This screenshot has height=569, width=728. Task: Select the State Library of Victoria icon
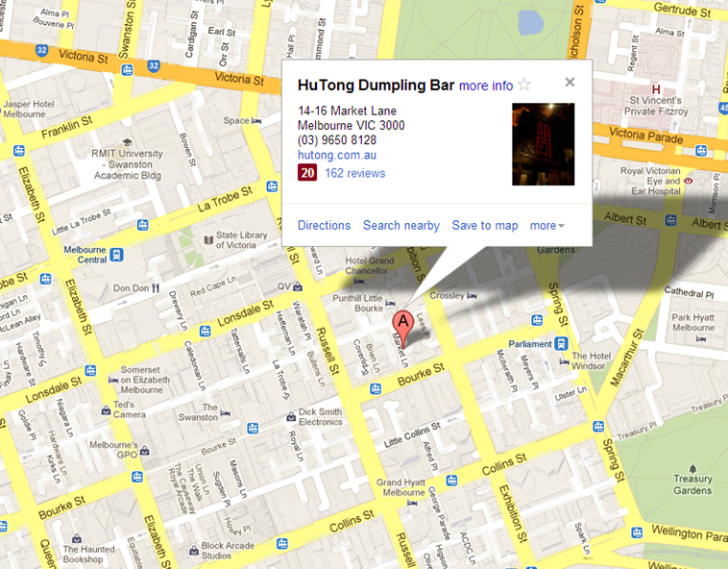pos(208,240)
